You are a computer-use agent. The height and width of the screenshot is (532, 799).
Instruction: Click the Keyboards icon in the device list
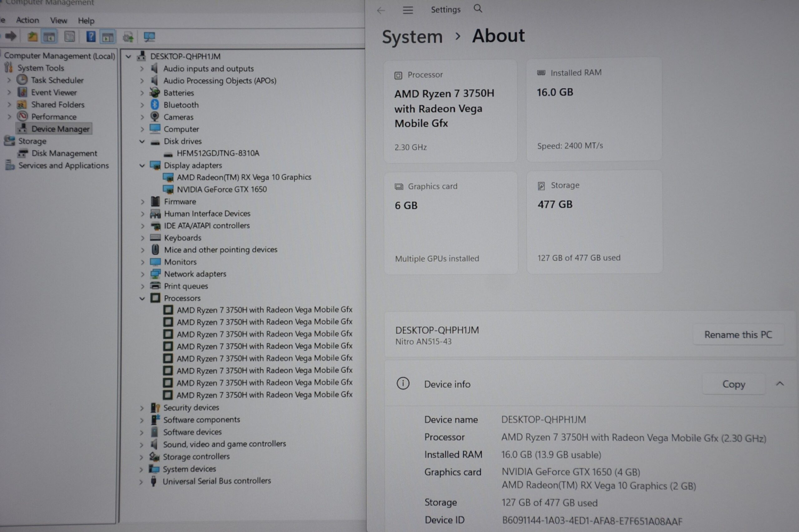[x=155, y=238]
